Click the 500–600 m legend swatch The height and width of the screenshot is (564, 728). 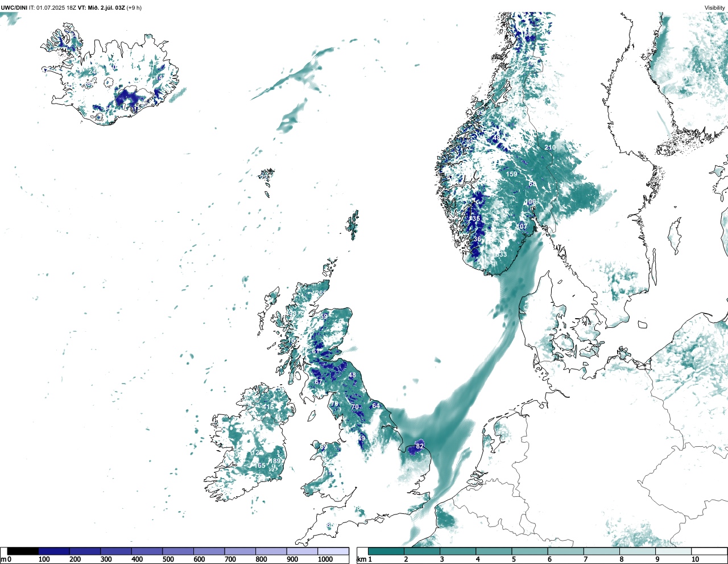178,551
